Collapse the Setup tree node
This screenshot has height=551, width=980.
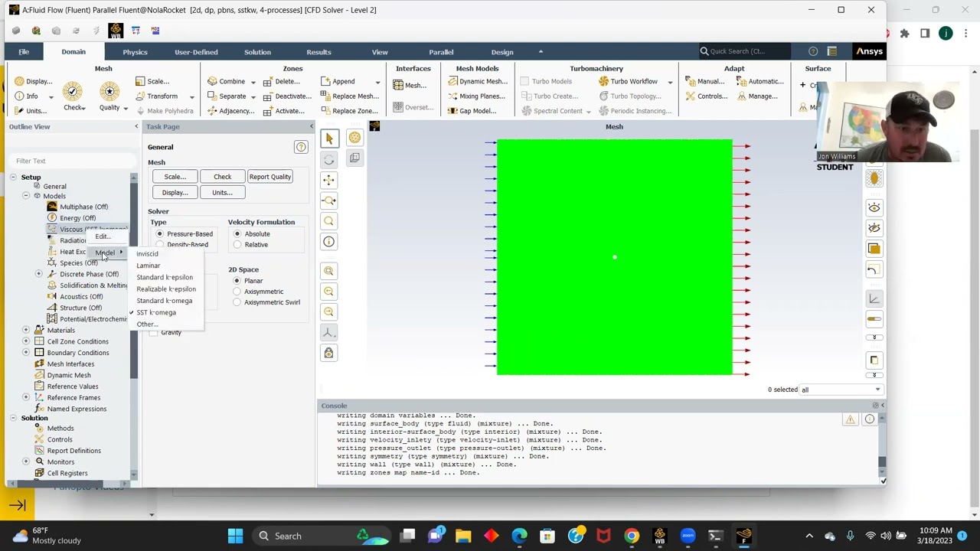point(13,178)
